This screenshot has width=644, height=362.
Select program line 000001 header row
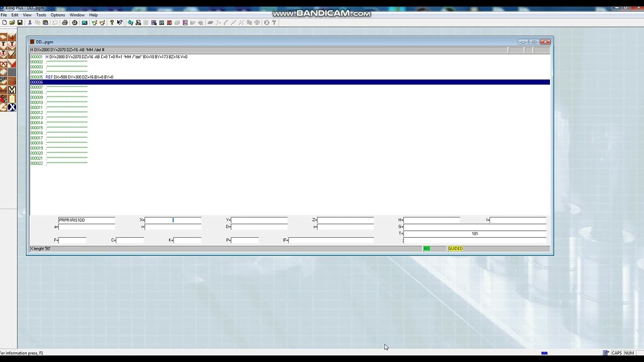[290, 57]
